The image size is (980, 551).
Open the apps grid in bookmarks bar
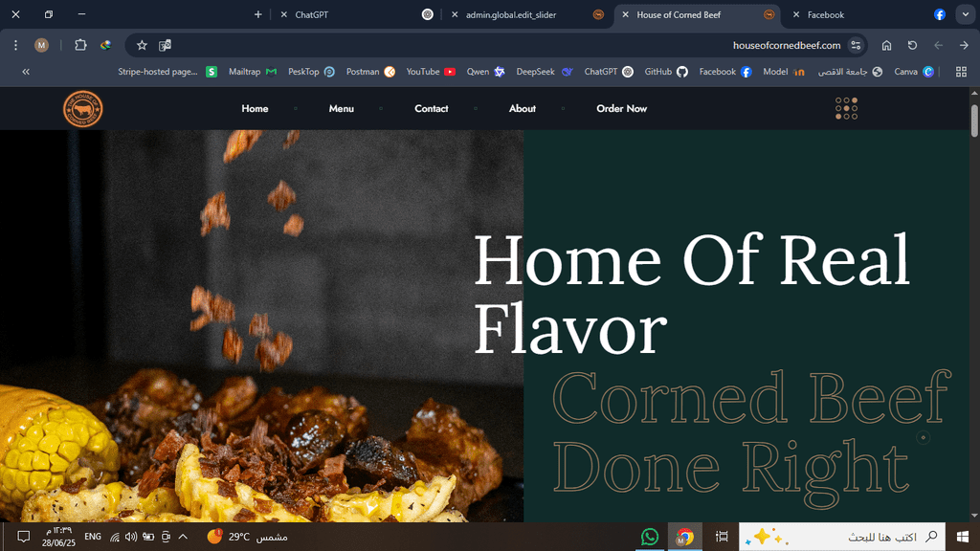click(x=961, y=72)
